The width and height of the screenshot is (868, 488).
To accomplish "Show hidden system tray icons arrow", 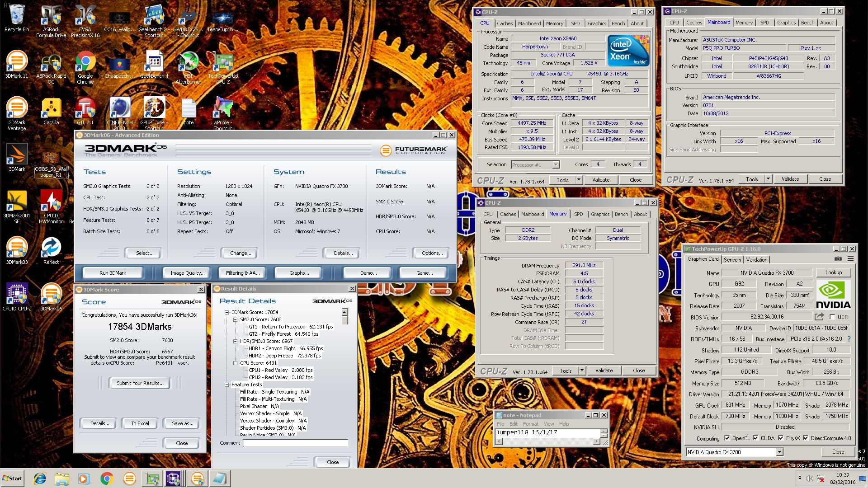I will pos(800,478).
